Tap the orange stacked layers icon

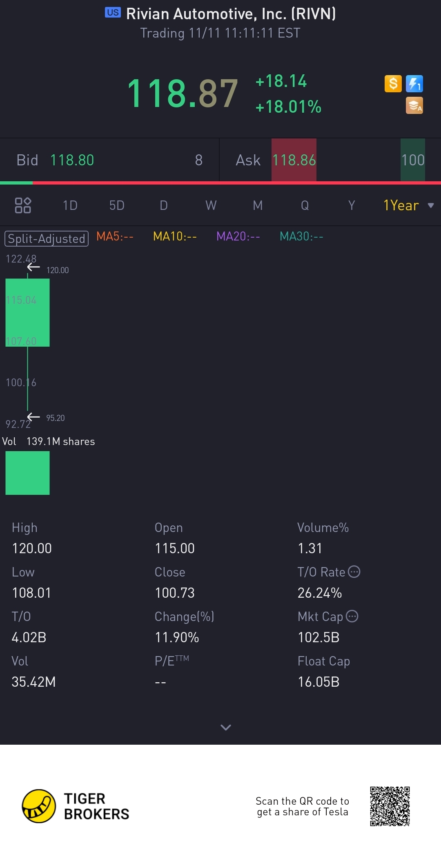tap(414, 105)
